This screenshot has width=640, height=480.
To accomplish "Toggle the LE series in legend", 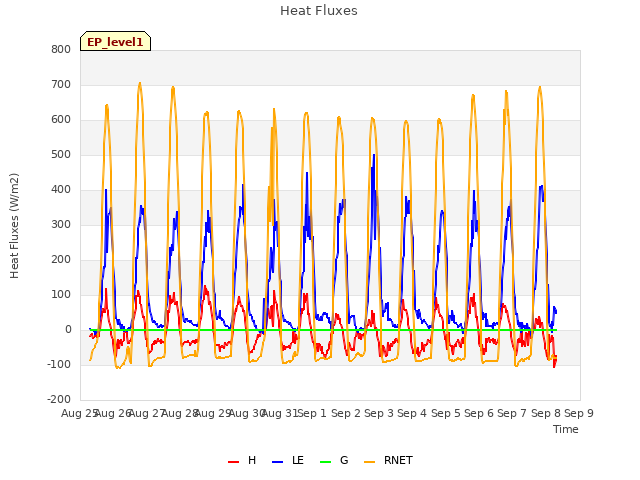I will tap(288, 461).
